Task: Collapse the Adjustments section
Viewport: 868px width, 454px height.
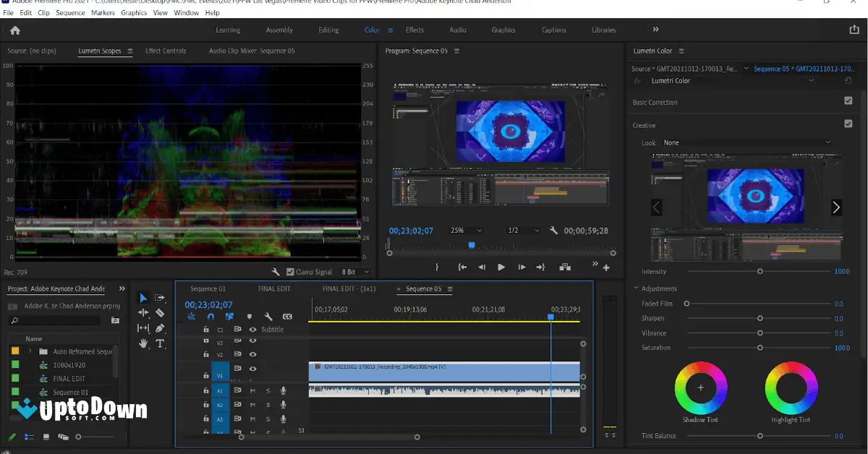Action: coord(636,288)
